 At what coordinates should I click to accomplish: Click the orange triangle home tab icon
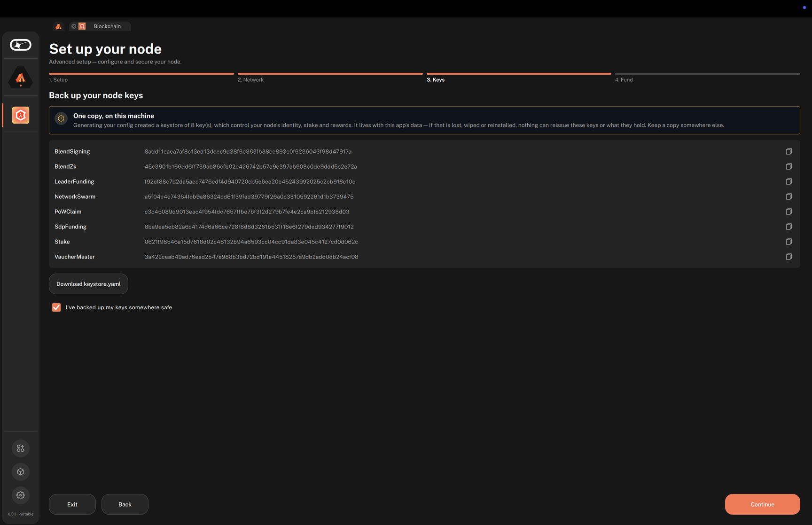58,26
